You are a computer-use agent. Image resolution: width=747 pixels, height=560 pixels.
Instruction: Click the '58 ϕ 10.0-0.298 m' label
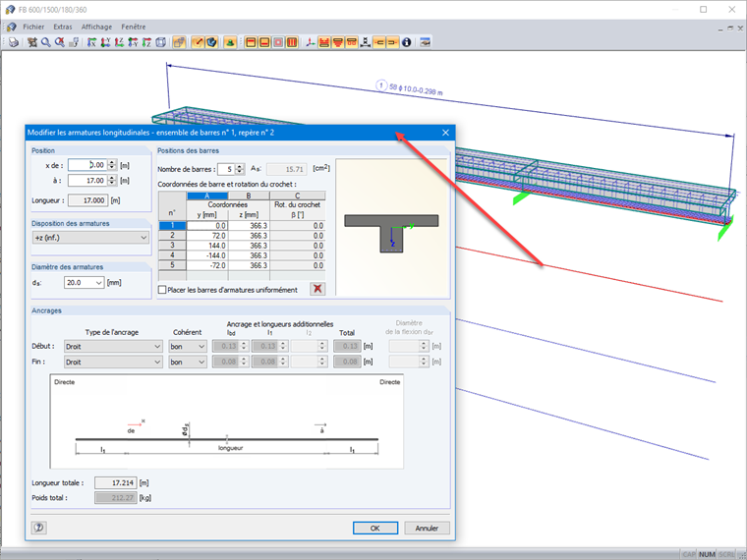(416, 89)
